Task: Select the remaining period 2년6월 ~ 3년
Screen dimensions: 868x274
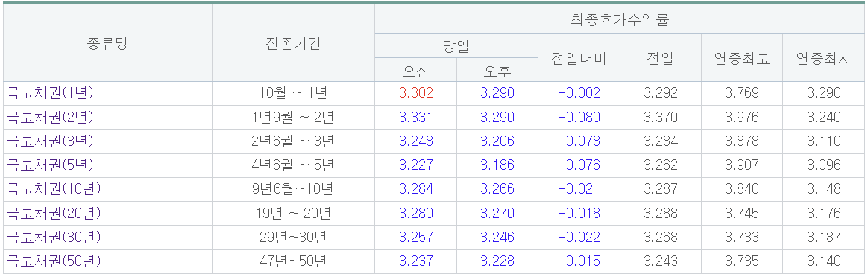Action: coord(293,141)
